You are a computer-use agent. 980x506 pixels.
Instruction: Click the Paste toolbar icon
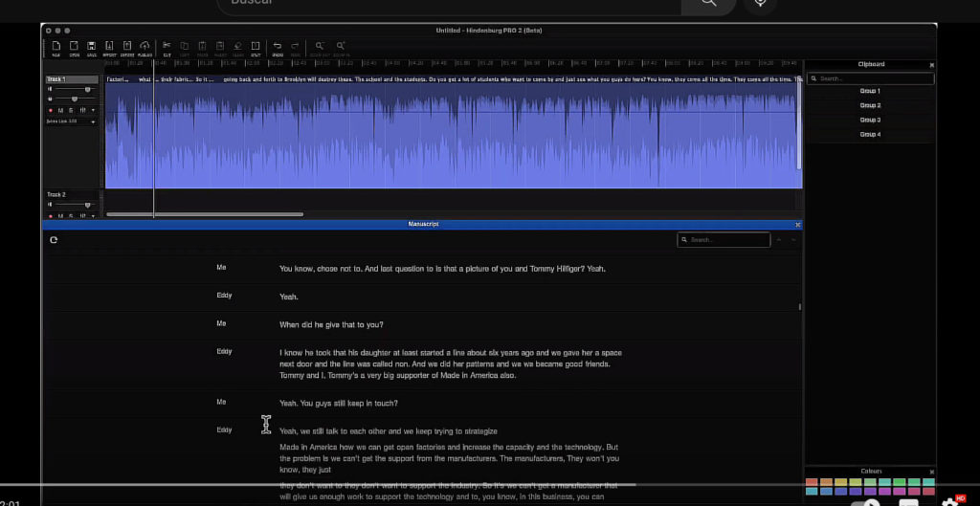pos(203,48)
